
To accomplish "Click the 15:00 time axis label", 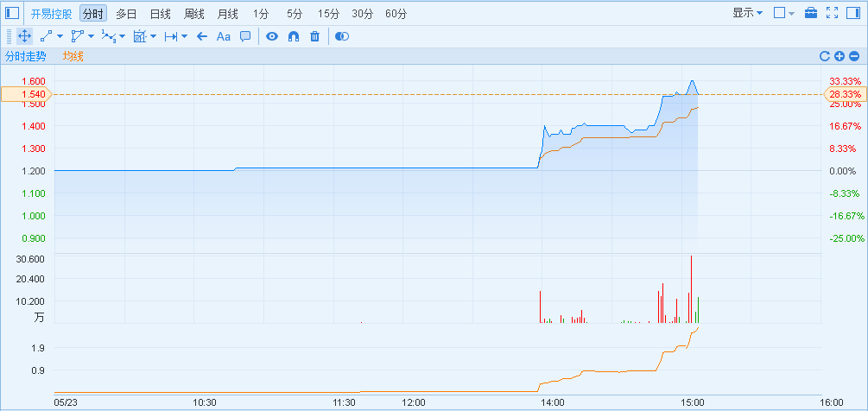I will click(x=693, y=402).
